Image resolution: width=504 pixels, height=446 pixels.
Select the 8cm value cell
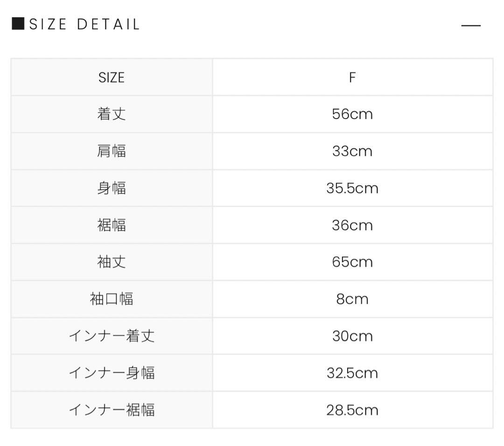(352, 299)
